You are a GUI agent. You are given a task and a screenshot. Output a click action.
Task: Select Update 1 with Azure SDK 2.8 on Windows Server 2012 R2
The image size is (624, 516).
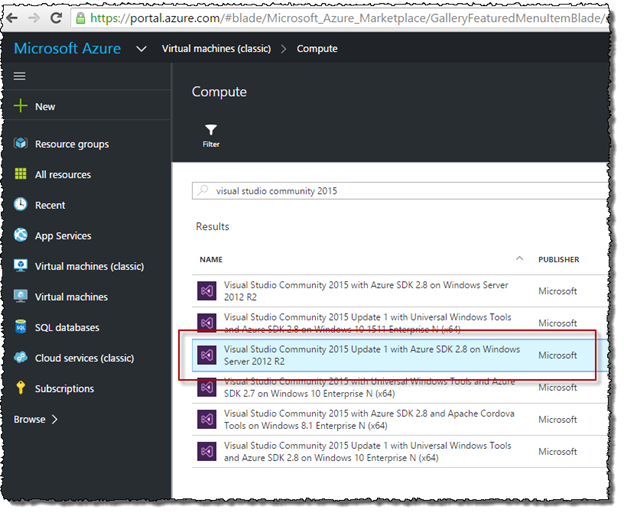click(x=372, y=355)
